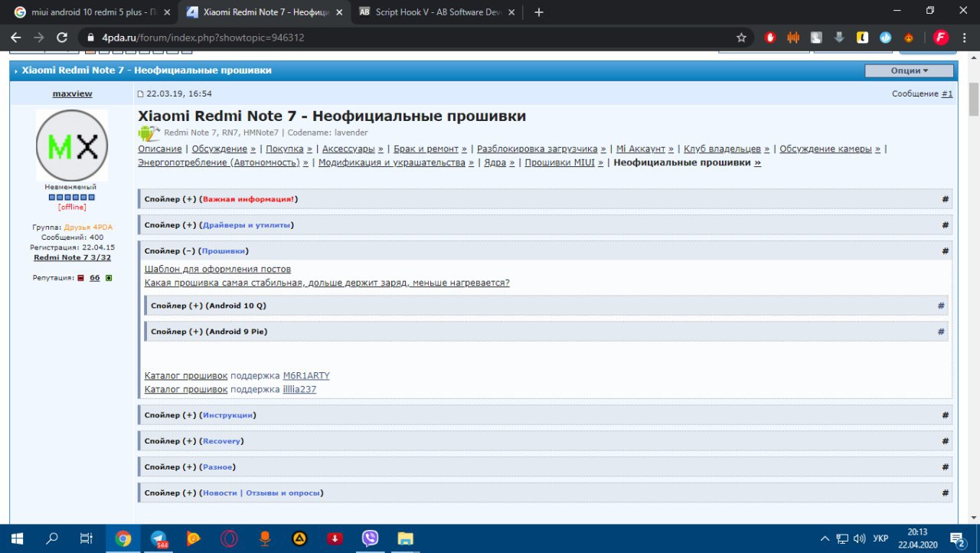Open maxview's profile name link

pyautogui.click(x=72, y=93)
